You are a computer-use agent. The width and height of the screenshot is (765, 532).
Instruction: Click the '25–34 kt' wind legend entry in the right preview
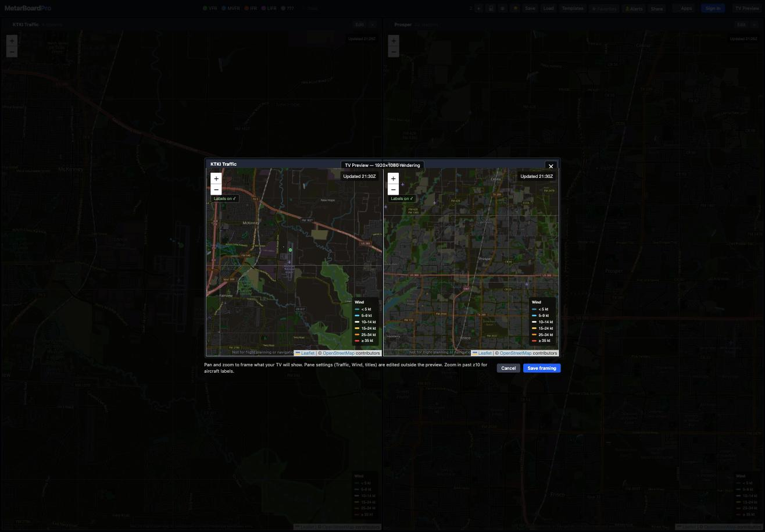[x=543, y=335]
